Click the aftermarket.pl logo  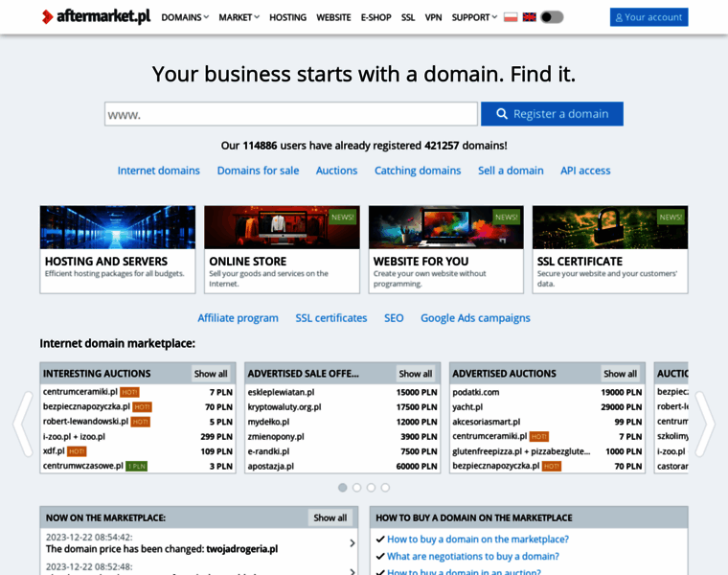point(96,16)
